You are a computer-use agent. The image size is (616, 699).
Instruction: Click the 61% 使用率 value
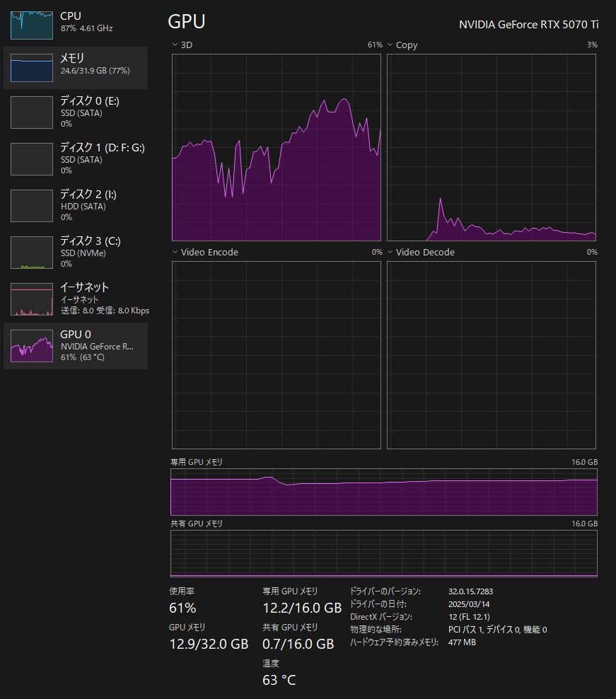coord(182,608)
